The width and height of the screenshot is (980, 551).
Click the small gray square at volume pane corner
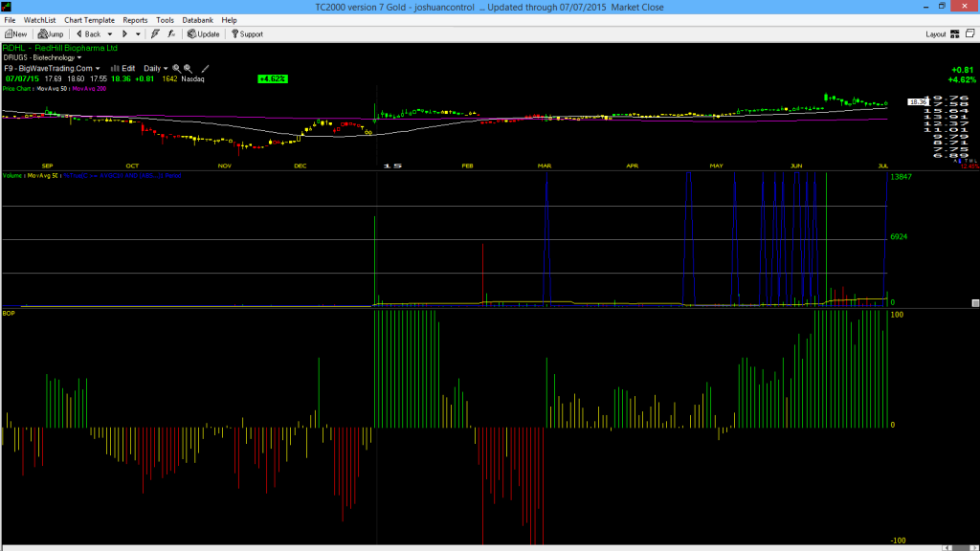975,303
